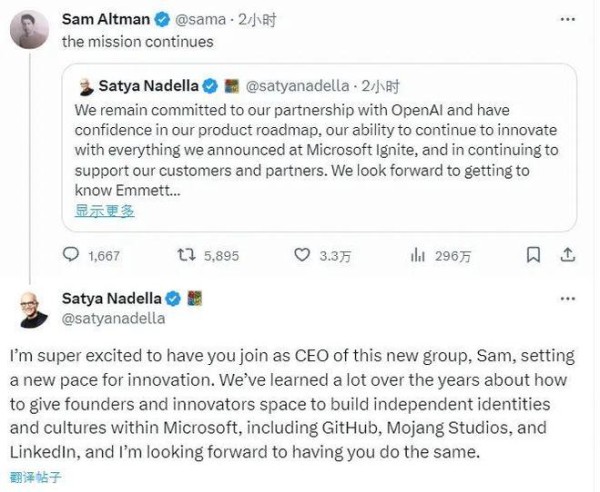Image resolution: width=600 pixels, height=492 pixels.
Task: Open Satya Nadella's large profile avatar
Action: [x=30, y=308]
